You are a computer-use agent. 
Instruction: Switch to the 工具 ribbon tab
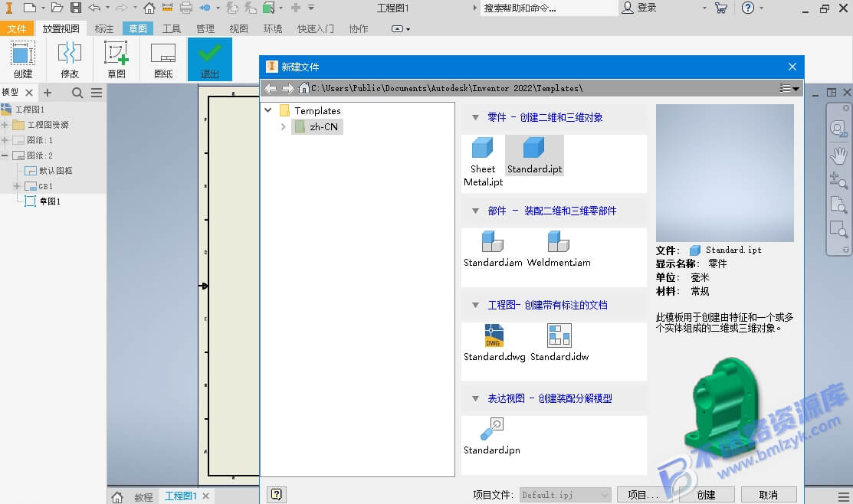coord(172,28)
